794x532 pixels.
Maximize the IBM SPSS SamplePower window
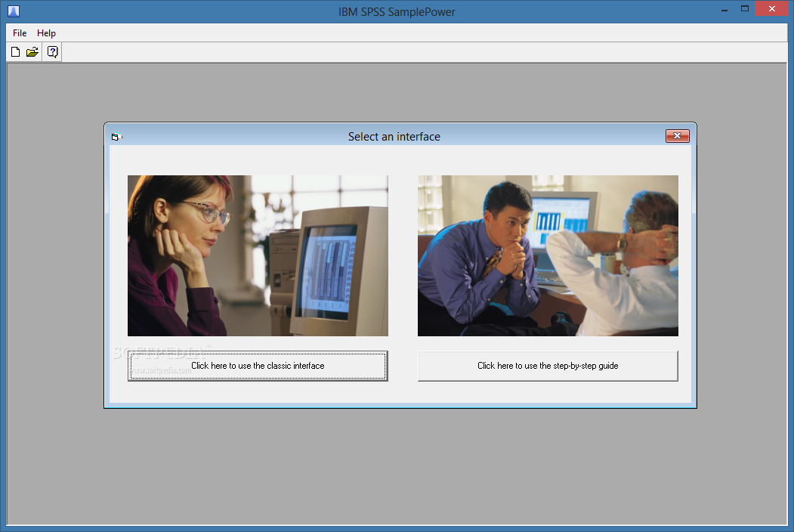pyautogui.click(x=745, y=8)
